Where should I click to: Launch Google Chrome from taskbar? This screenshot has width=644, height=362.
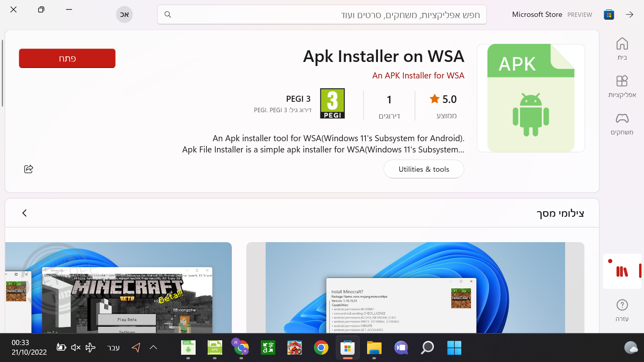click(321, 348)
